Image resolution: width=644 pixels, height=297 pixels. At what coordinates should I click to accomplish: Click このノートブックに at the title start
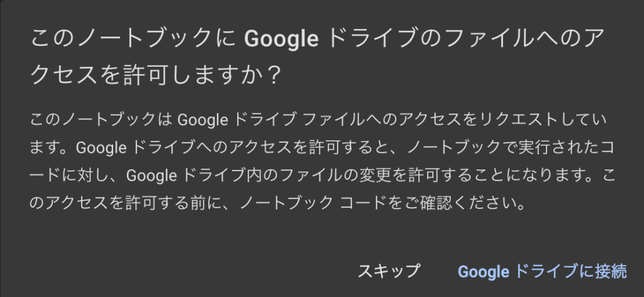pos(132,39)
